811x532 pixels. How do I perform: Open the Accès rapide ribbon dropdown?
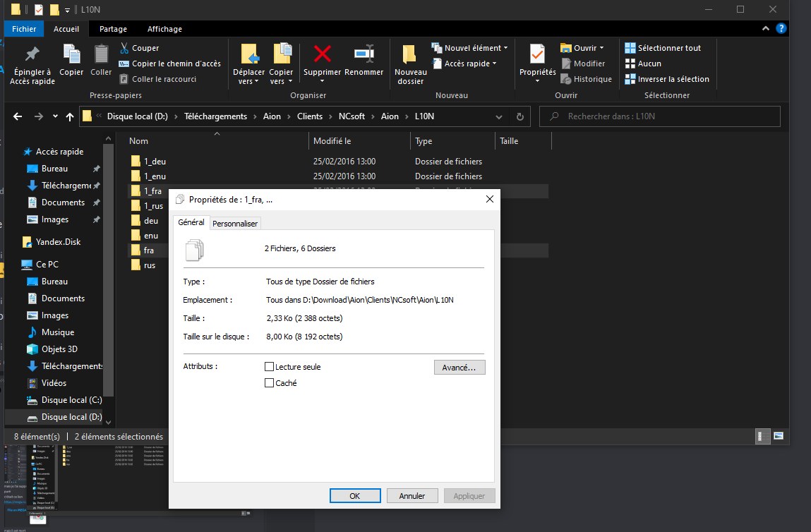464,64
